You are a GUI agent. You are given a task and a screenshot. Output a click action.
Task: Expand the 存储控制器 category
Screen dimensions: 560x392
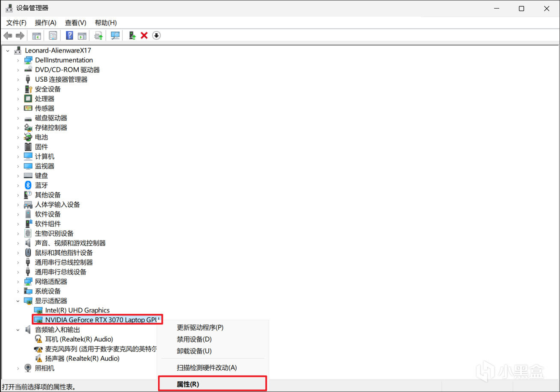[18, 127]
